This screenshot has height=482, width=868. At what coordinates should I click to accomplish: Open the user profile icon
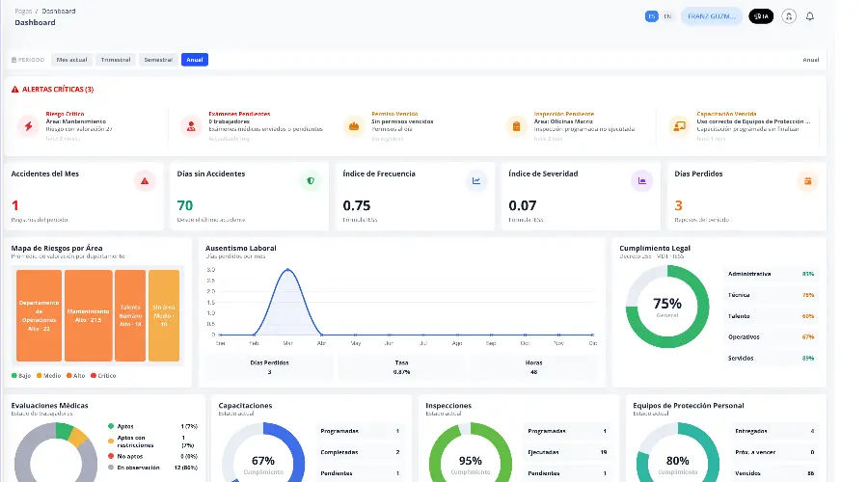[789, 16]
